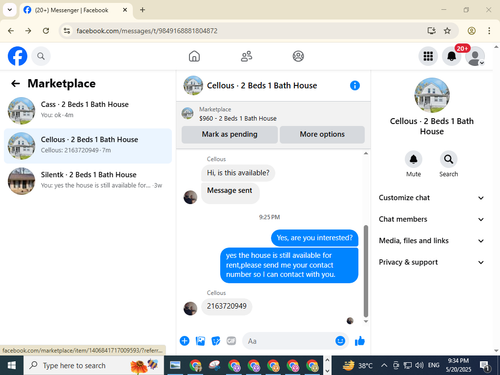500x375 pixels.
Task: Reload the page in the browser
Action: pos(46,31)
